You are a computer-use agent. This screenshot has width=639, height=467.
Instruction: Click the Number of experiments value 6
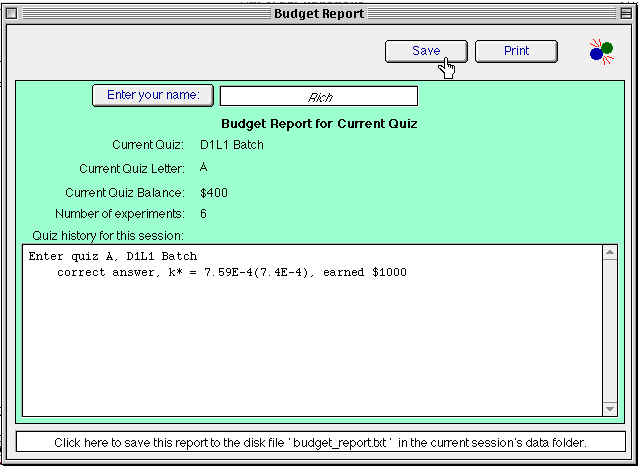coord(204,214)
